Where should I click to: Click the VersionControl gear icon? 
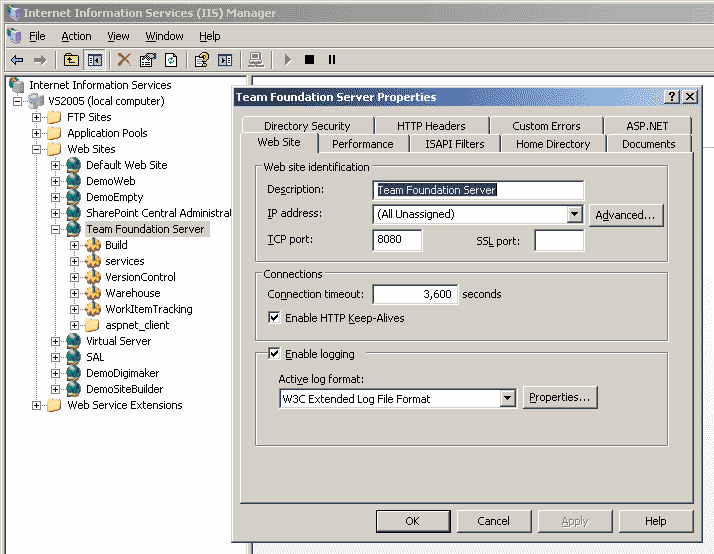pos(93,277)
